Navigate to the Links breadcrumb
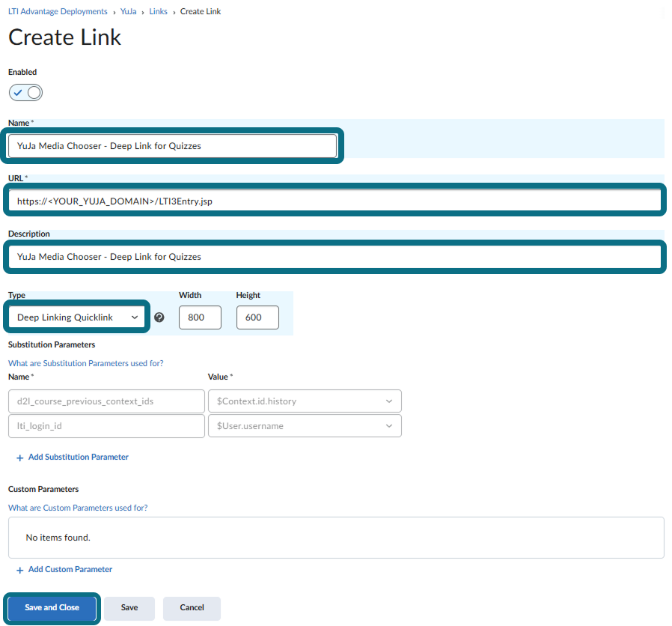 point(158,11)
